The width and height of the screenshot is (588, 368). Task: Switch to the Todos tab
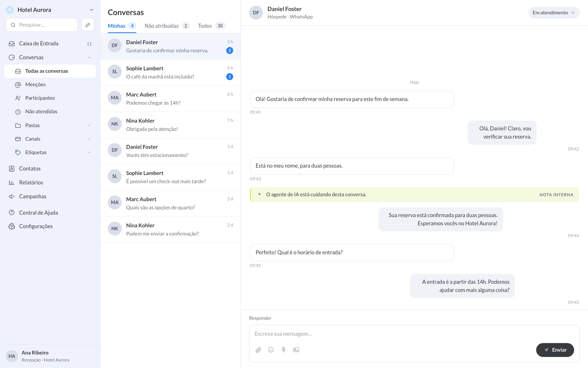tap(212, 26)
